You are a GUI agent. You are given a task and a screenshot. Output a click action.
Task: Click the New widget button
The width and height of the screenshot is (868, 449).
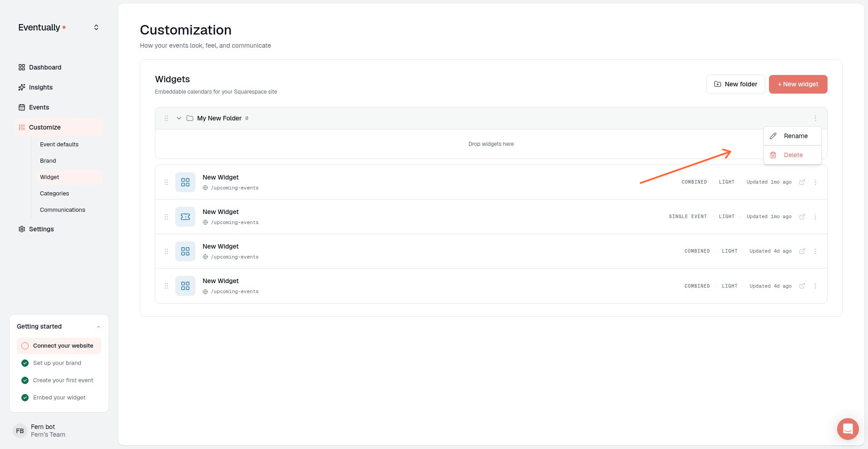(798, 84)
